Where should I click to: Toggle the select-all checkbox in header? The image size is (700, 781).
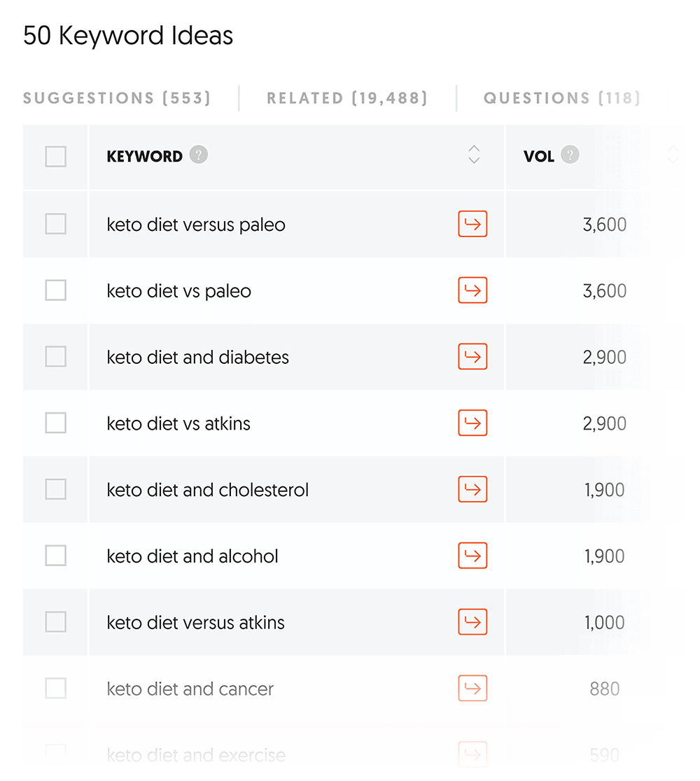click(x=56, y=156)
